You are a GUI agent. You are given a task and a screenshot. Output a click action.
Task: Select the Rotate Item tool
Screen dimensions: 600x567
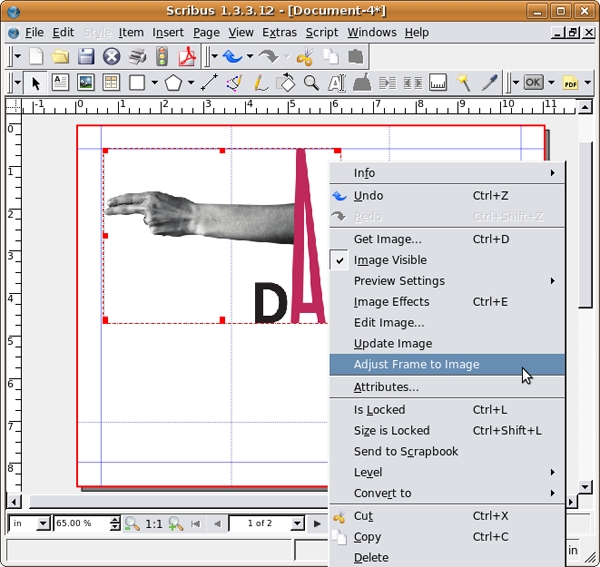click(285, 82)
